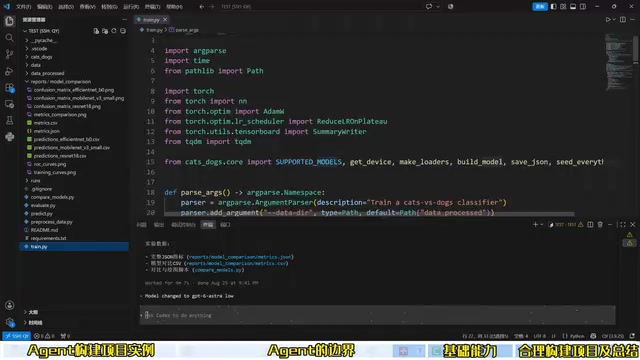The height and width of the screenshot is (360, 640).
Task: Open the Manage gear settings menu
Action: (9, 322)
